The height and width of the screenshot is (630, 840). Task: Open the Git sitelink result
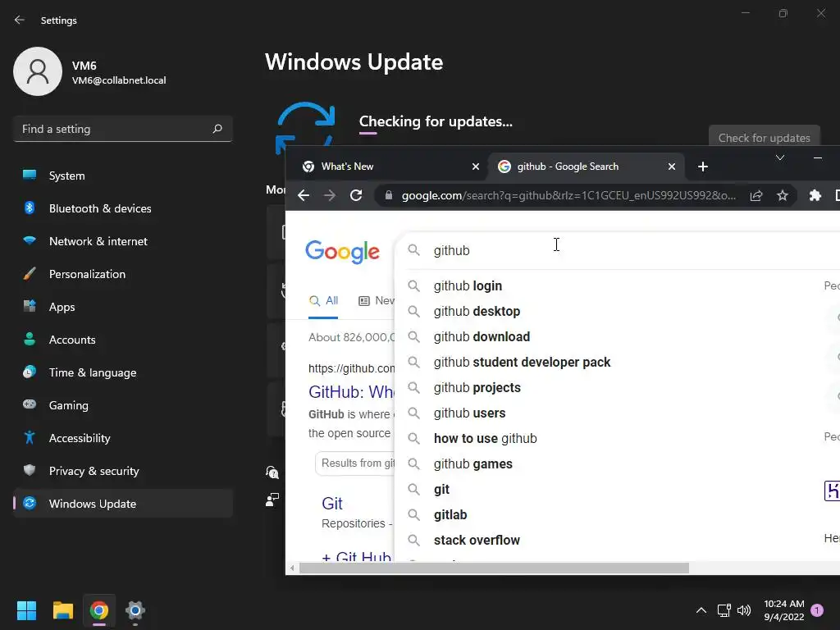332,504
